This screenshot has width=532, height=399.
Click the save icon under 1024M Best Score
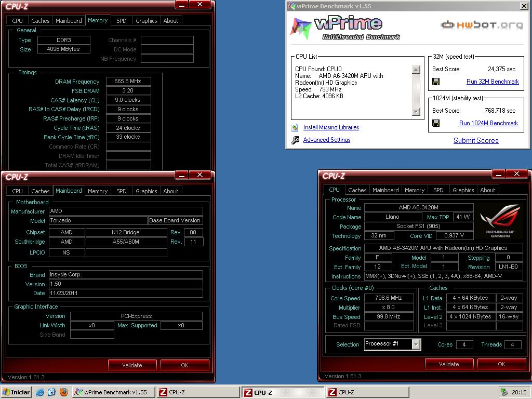click(x=436, y=123)
